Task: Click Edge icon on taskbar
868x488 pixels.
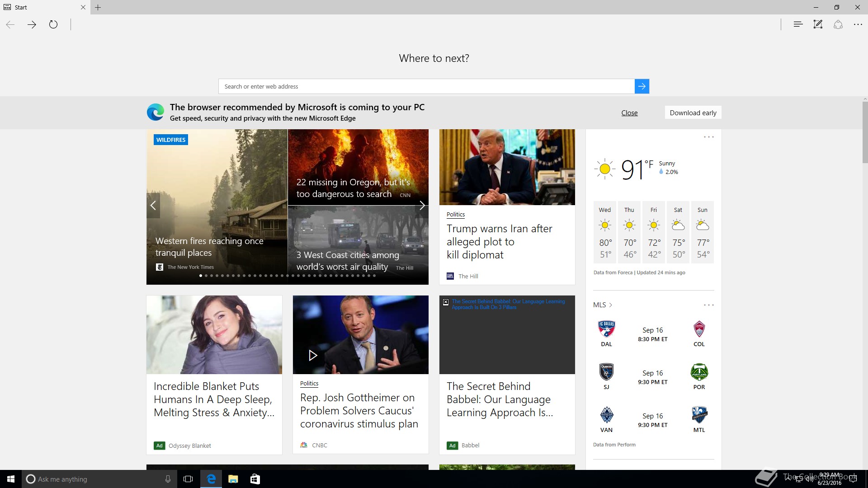Action: pyautogui.click(x=211, y=479)
